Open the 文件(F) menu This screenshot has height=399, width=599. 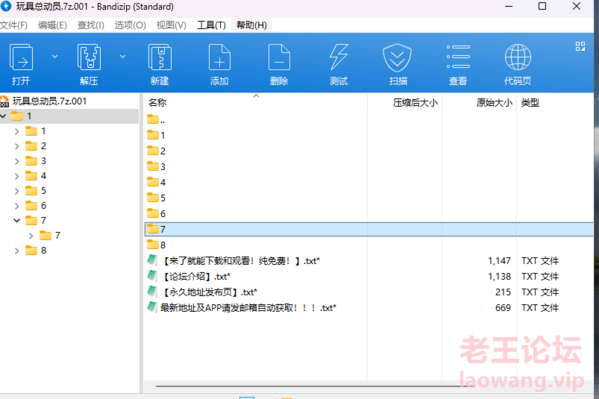[14, 25]
